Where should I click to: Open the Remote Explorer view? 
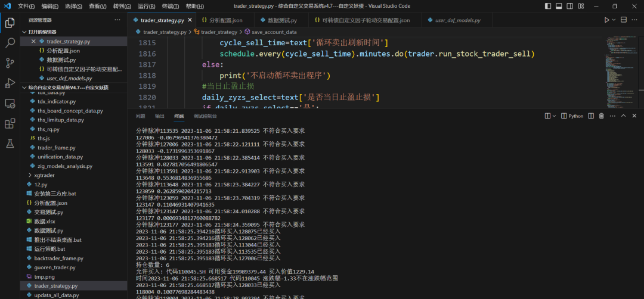[x=10, y=104]
